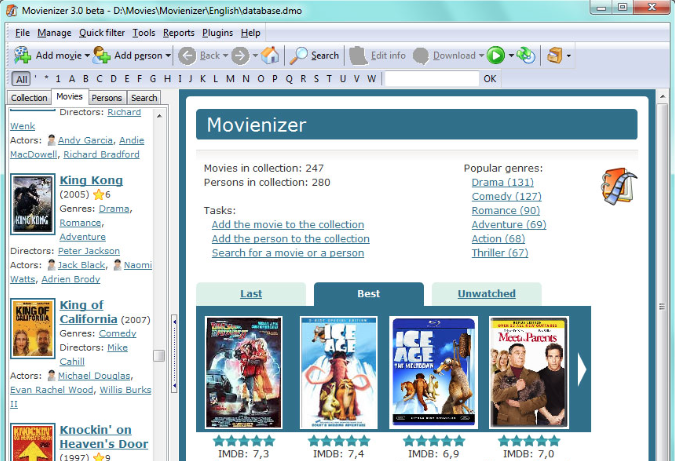Click person icon next to Naomi Watts
The image size is (675, 461).
117,265
